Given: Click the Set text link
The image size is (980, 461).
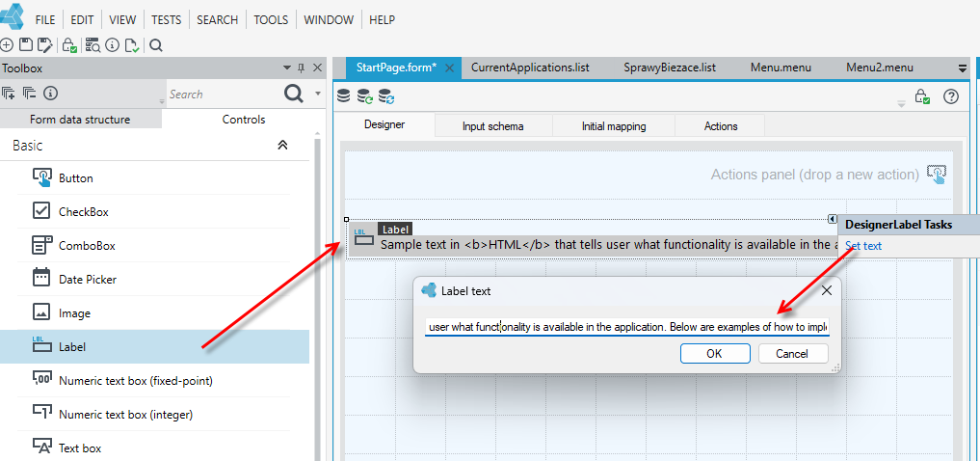Looking at the screenshot, I should coord(863,246).
